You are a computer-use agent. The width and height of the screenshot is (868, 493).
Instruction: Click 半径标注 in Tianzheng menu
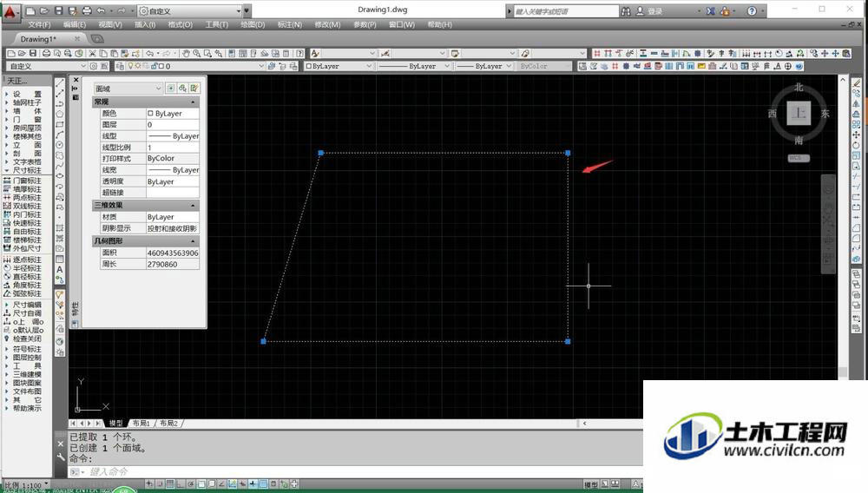(27, 268)
